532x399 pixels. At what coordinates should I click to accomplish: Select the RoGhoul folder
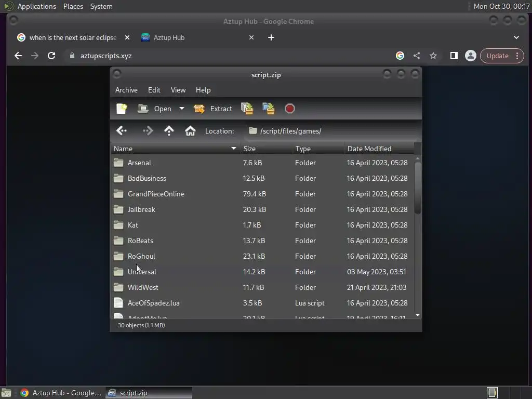(263, 257)
